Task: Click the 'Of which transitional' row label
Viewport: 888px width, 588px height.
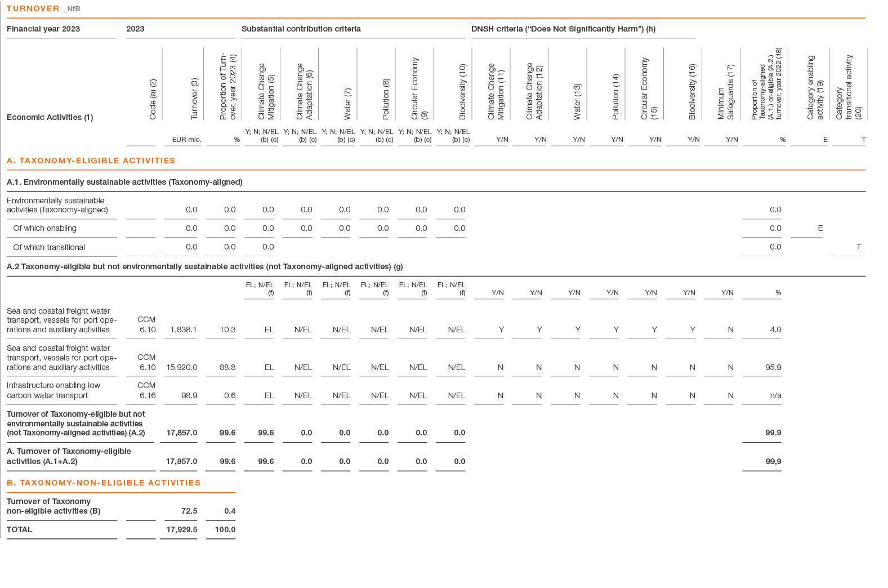Action: [x=49, y=247]
